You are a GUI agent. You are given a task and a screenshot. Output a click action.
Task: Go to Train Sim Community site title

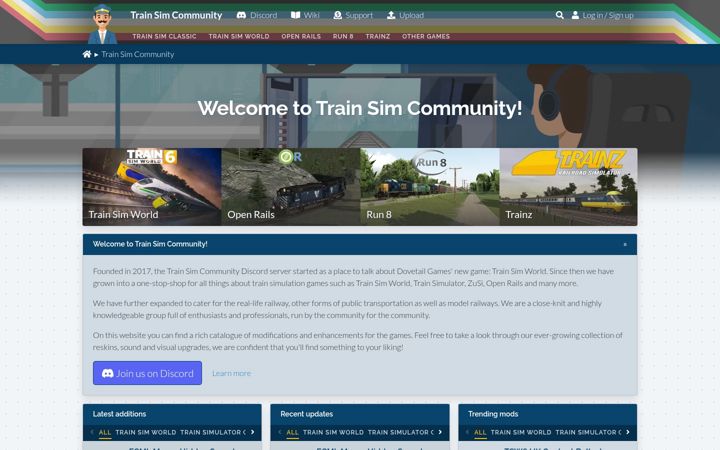click(x=176, y=15)
